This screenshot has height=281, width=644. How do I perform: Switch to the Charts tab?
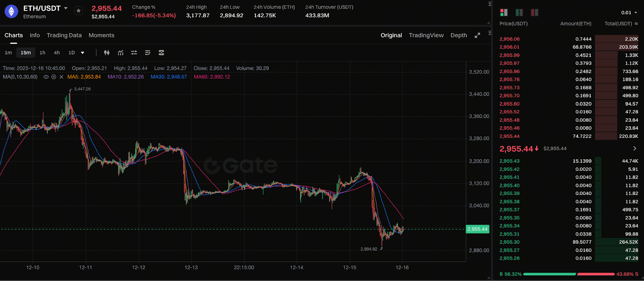14,35
